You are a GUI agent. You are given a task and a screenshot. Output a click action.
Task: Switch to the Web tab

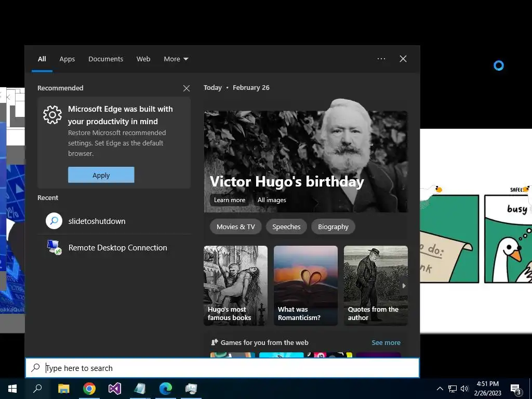[143, 59]
